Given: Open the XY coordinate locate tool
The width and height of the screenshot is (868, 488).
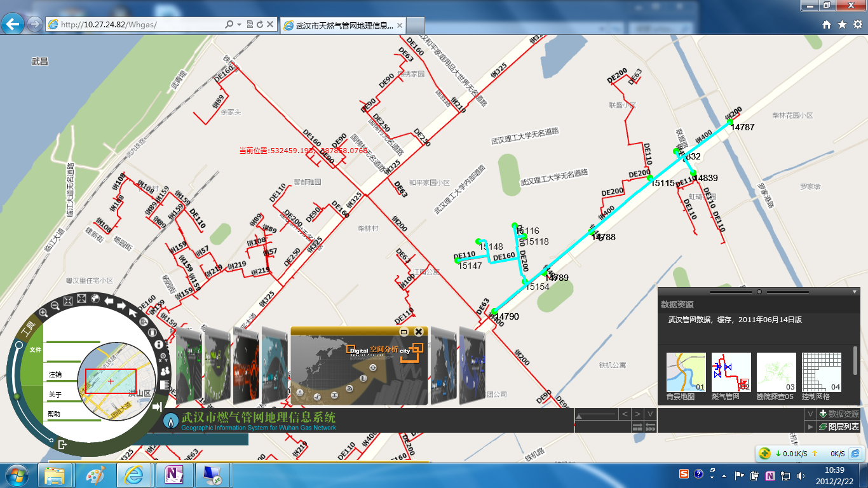Looking at the screenshot, I should pyautogui.click(x=162, y=357).
